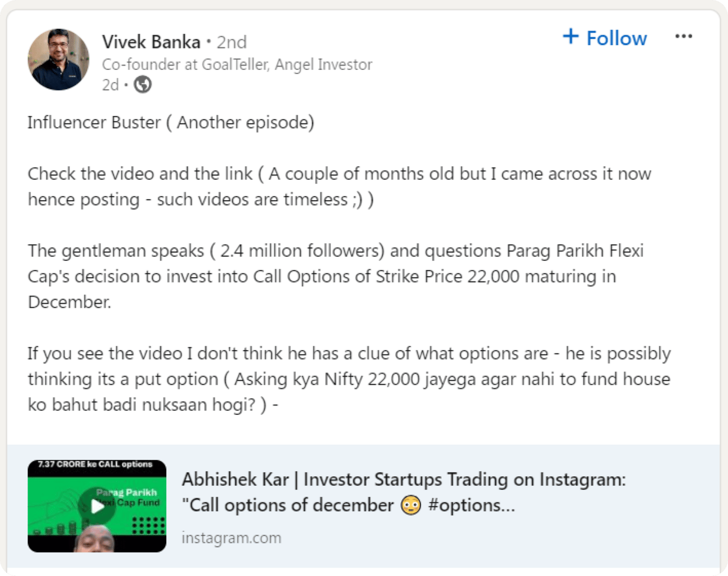This screenshot has height=576, width=728.
Task: Click the instagram.com source domain
Action: coord(231,538)
